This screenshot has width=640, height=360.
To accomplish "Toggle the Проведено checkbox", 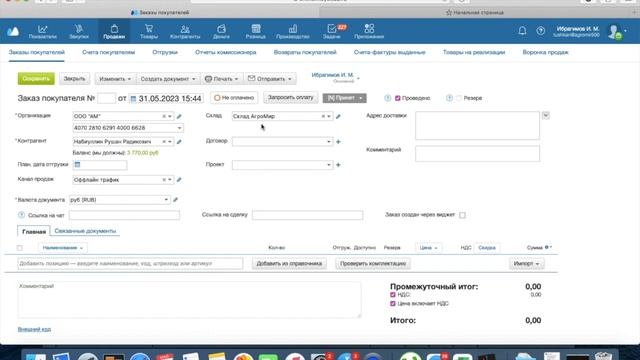I will (398, 98).
